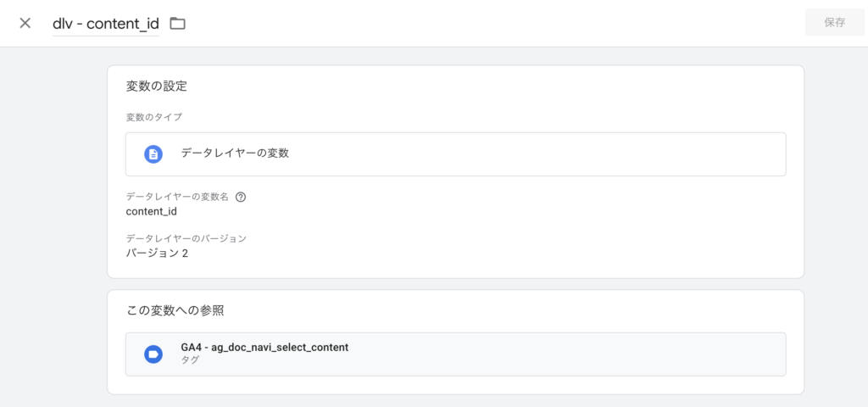Click the variable name field 'dlv - content_id'

[105, 24]
